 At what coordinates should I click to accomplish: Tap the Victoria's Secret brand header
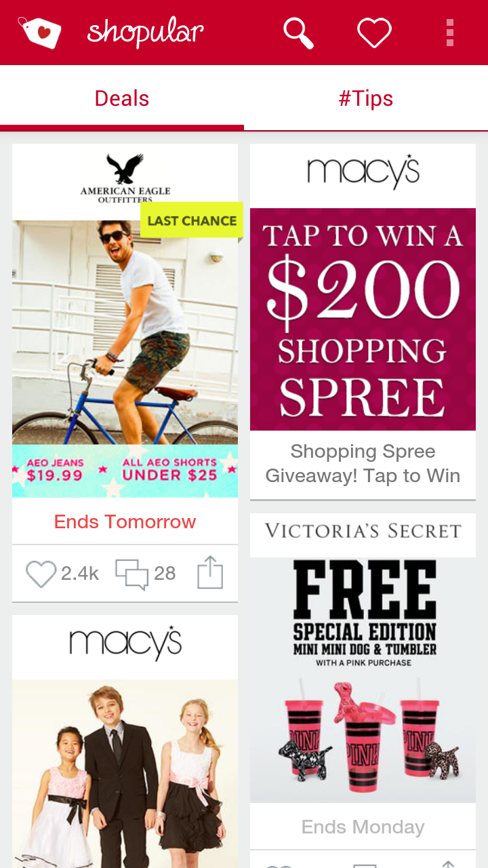363,532
